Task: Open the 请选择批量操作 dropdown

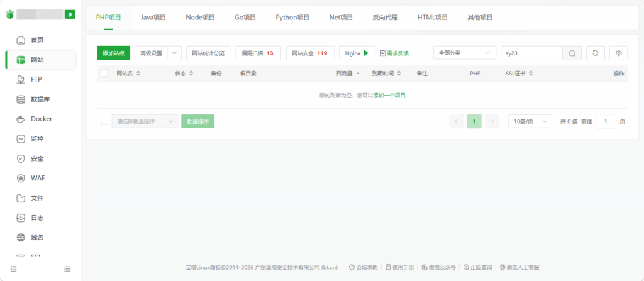Action: (145, 121)
